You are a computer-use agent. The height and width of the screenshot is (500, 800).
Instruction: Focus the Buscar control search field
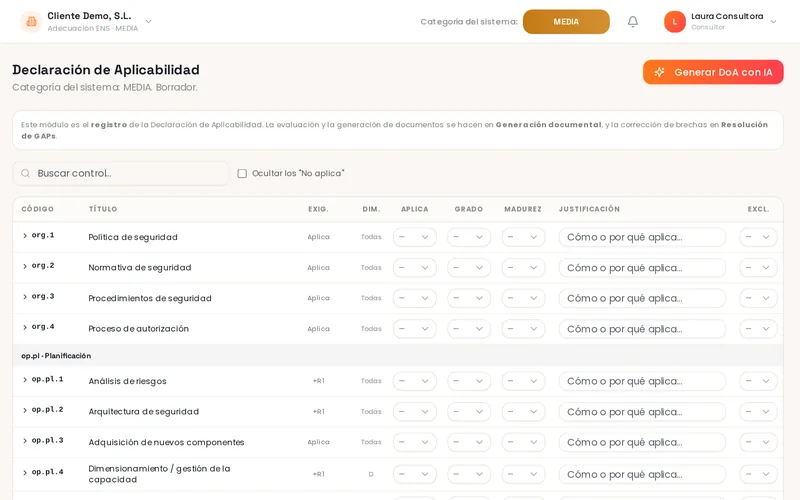[121, 173]
